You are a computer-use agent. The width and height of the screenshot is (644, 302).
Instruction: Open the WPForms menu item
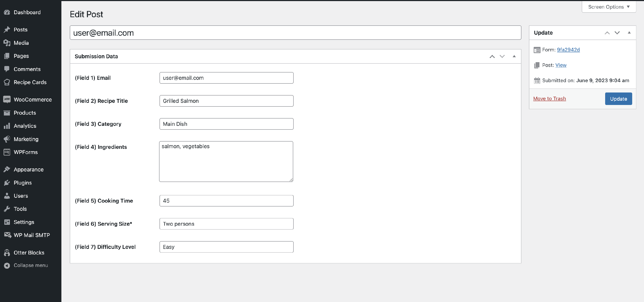point(26,152)
